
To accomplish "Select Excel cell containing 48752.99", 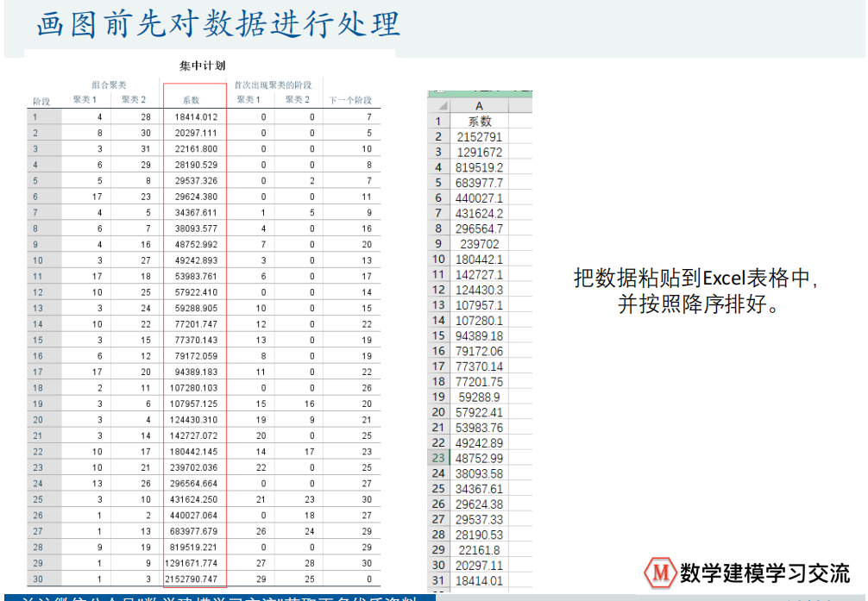I will [x=480, y=458].
